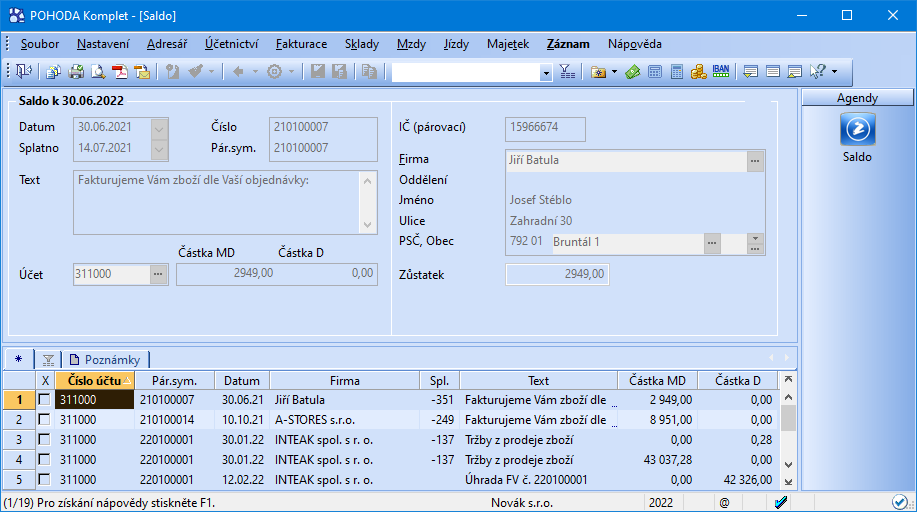The width and height of the screenshot is (917, 512).
Task: Switch to the Poznámky tab
Action: pyautogui.click(x=105, y=359)
